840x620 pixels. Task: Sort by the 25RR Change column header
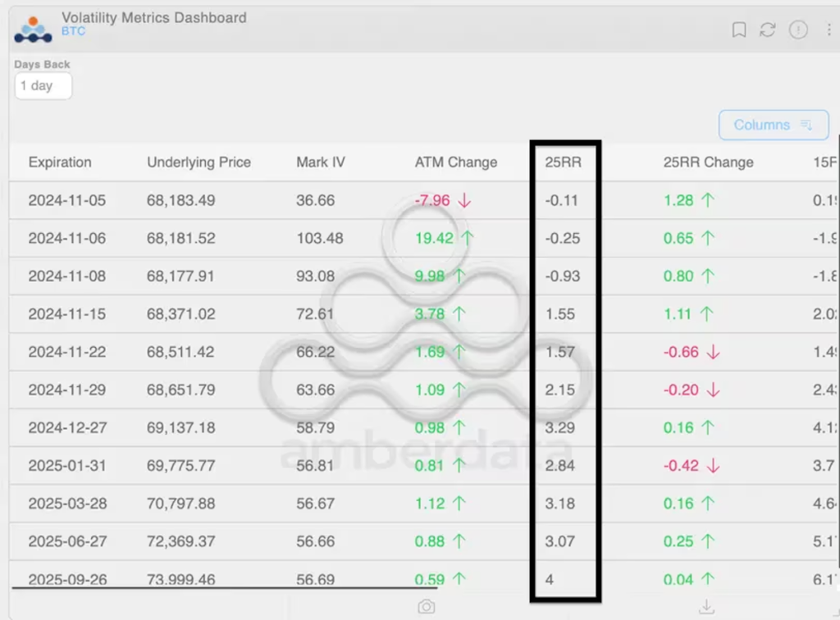pos(708,162)
